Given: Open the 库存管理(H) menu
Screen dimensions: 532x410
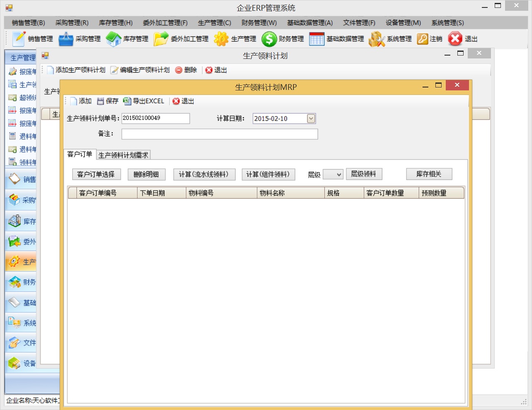Looking at the screenshot, I should pos(116,23).
